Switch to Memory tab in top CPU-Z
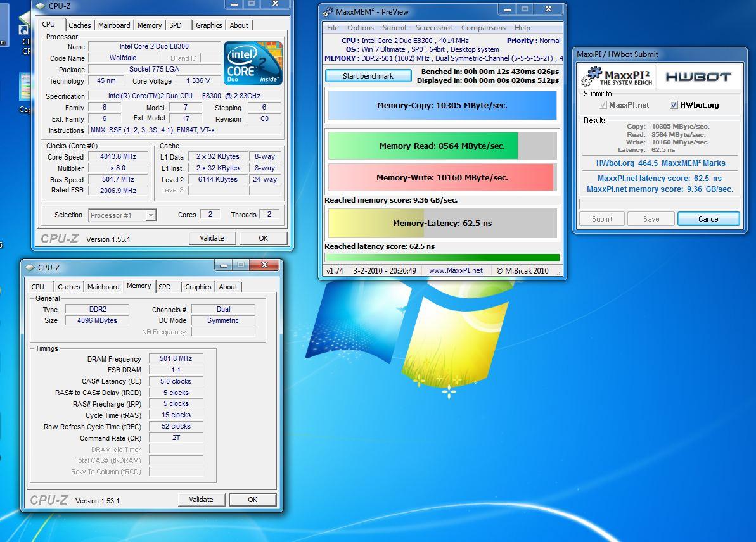The image size is (756, 542). 150,25
